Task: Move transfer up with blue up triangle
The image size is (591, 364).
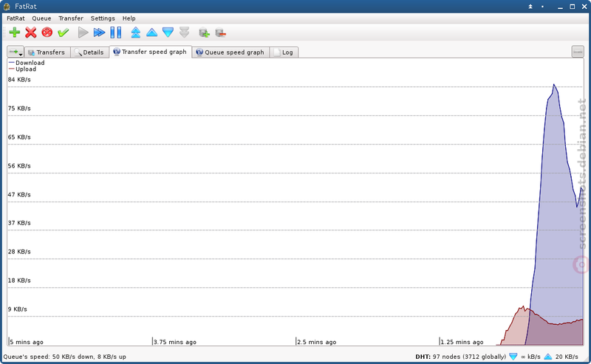Action: point(152,32)
